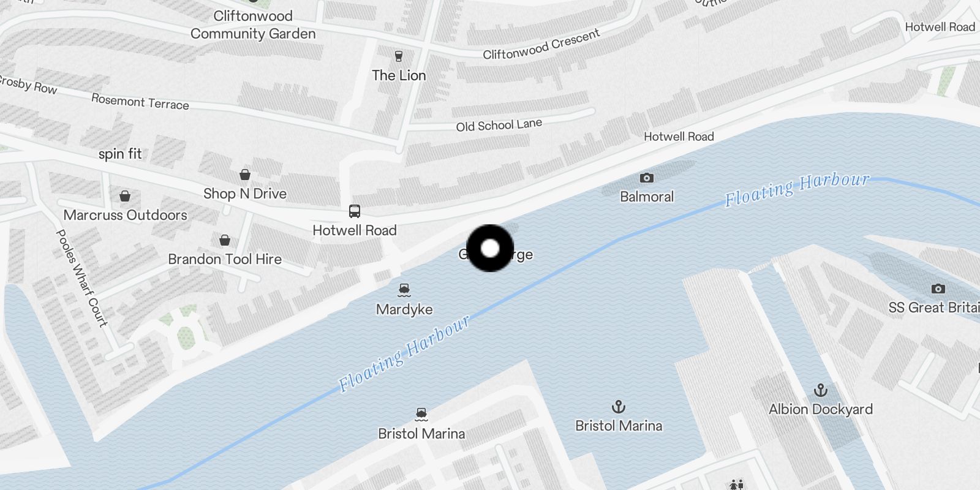Click the SS Great Britain camera icon

938,288
